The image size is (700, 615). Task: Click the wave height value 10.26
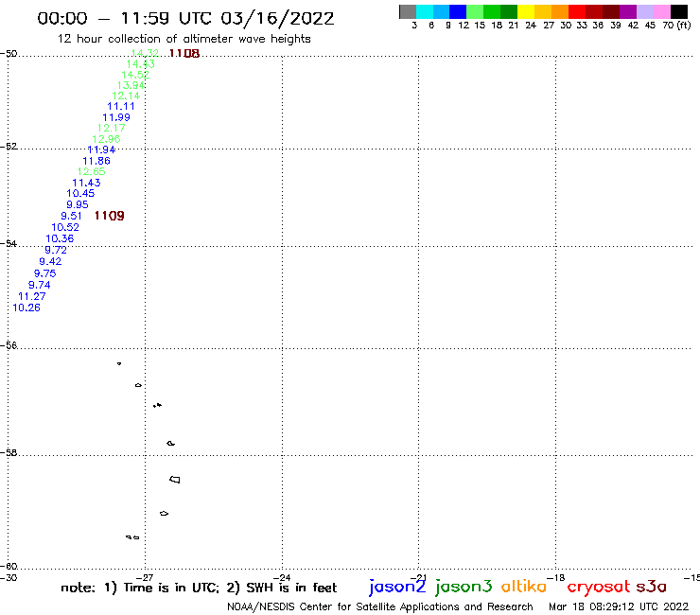pyautogui.click(x=26, y=307)
